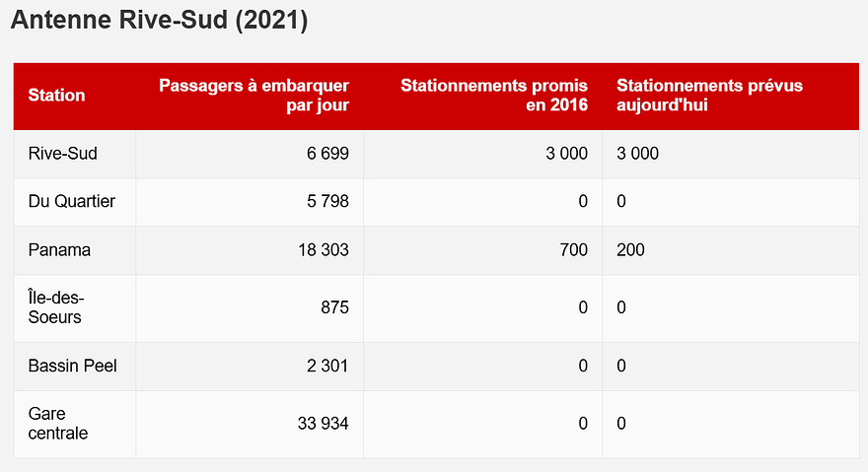Select the 'Gare centrale' station cell
Screen dimensions: 868x472
[x=58, y=424]
